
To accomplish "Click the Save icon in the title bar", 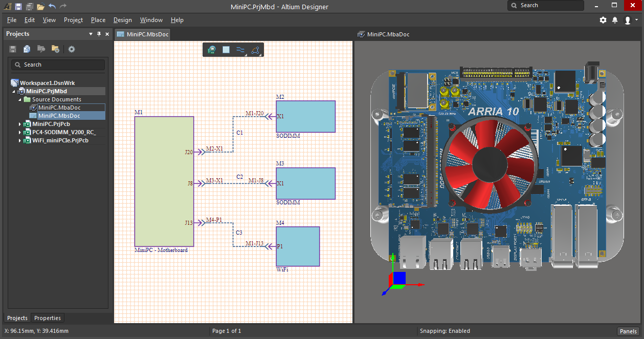I will click(x=18, y=7).
